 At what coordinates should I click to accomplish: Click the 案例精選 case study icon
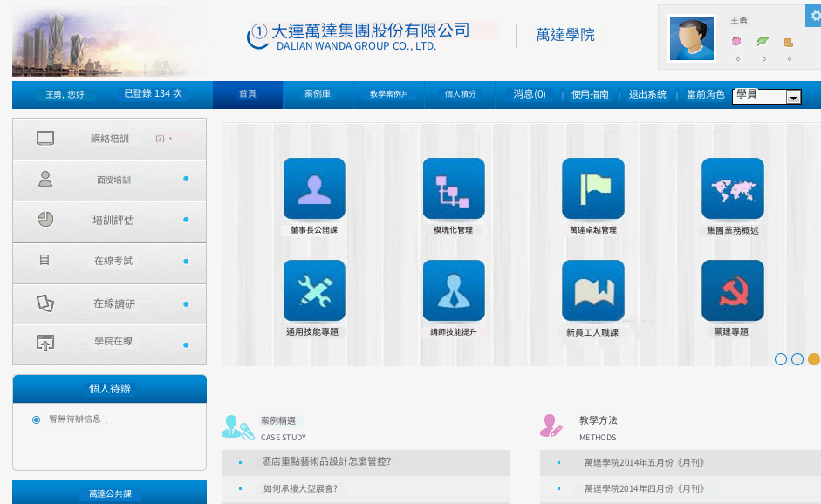[237, 427]
